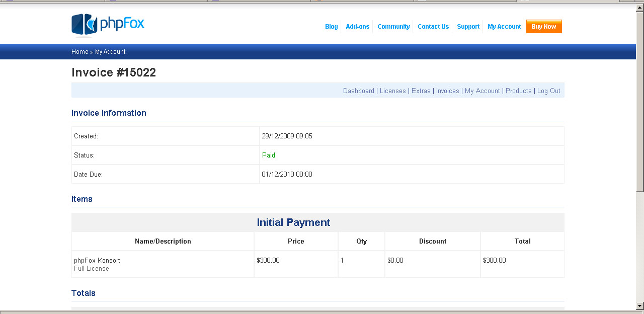Click the Items section heading
Viewport: 644px width, 314px height.
point(82,199)
